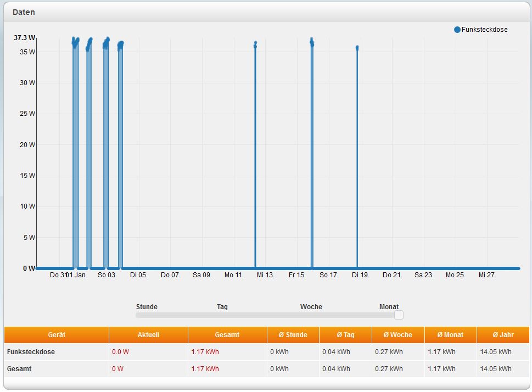Viewport: 532px width, 392px height.
Task: Select the Woche time range label
Action: click(x=311, y=307)
